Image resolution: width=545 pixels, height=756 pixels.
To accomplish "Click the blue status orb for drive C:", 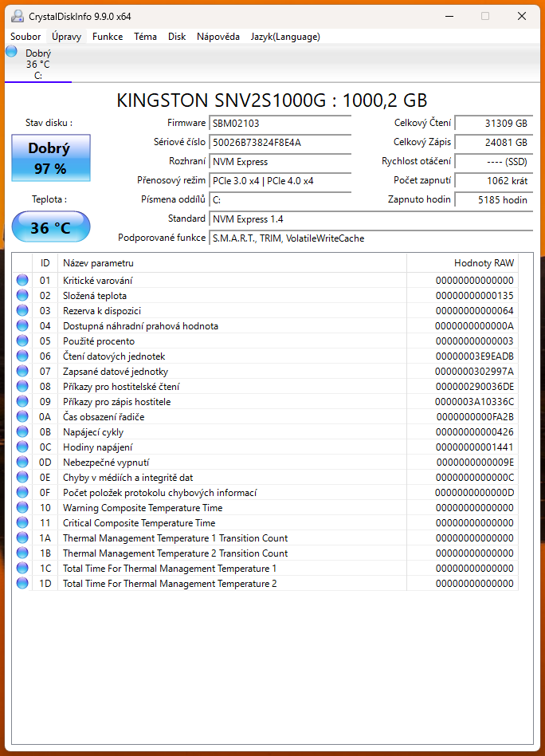I will [12, 52].
